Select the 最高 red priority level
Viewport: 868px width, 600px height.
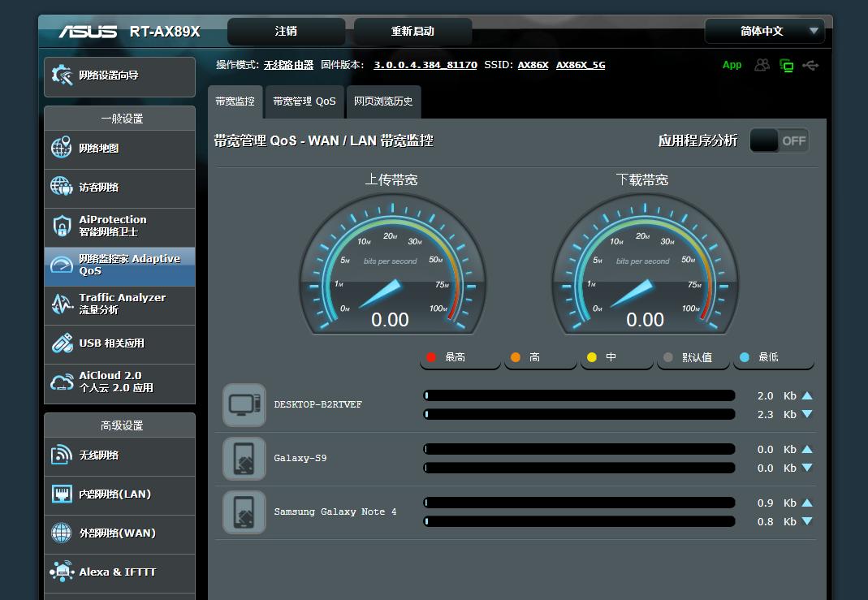point(458,357)
